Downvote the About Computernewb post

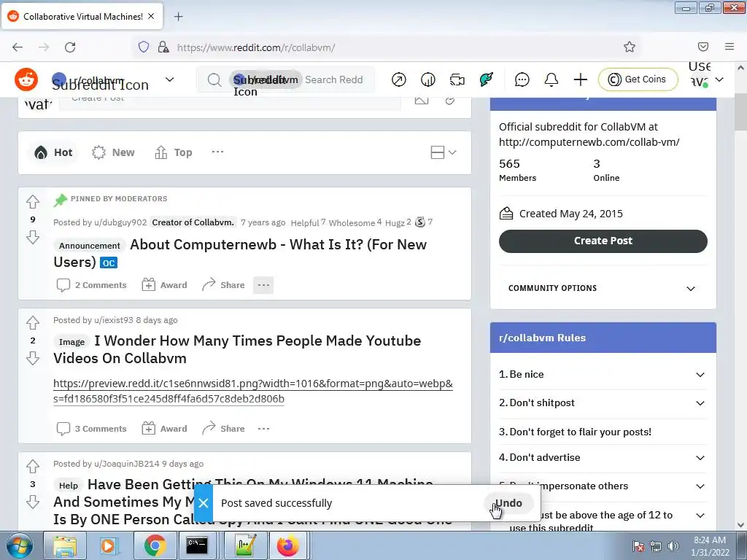pyautogui.click(x=32, y=237)
